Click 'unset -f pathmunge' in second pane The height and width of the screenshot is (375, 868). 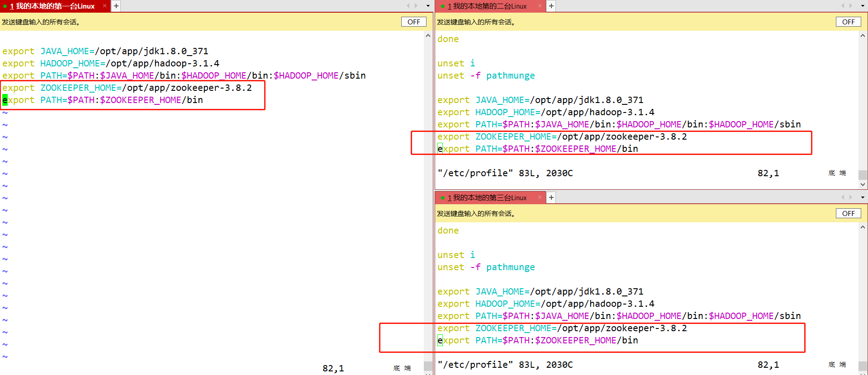point(486,75)
